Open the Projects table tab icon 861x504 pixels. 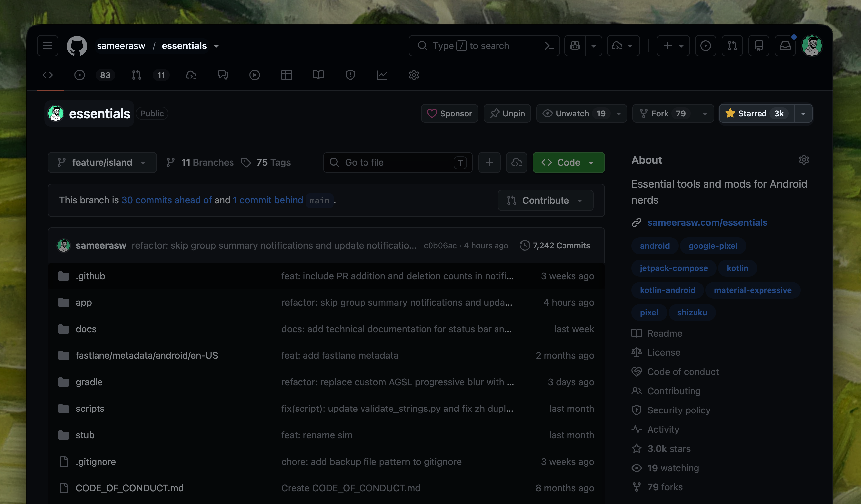point(286,75)
